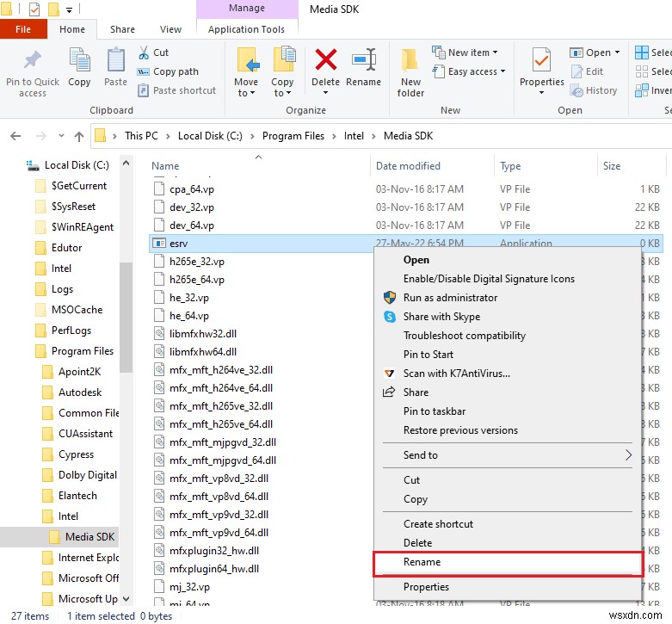Select the Edutor folder in navigation tree
Viewport: 672px width, 624px height.
(x=66, y=248)
